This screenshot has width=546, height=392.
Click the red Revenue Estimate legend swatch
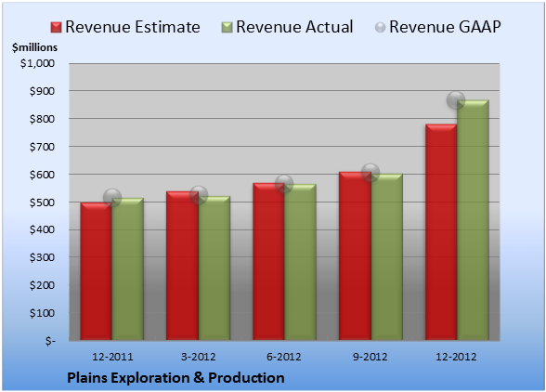[x=56, y=28]
